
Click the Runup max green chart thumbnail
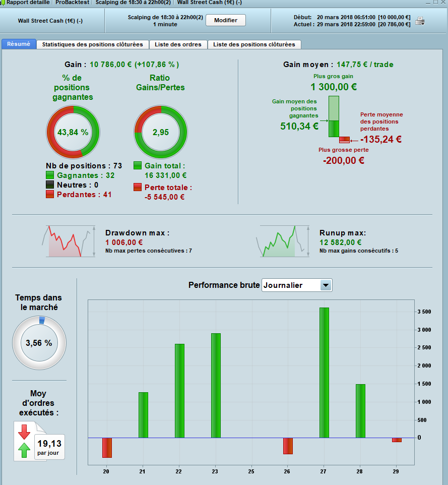pyautogui.click(x=283, y=241)
